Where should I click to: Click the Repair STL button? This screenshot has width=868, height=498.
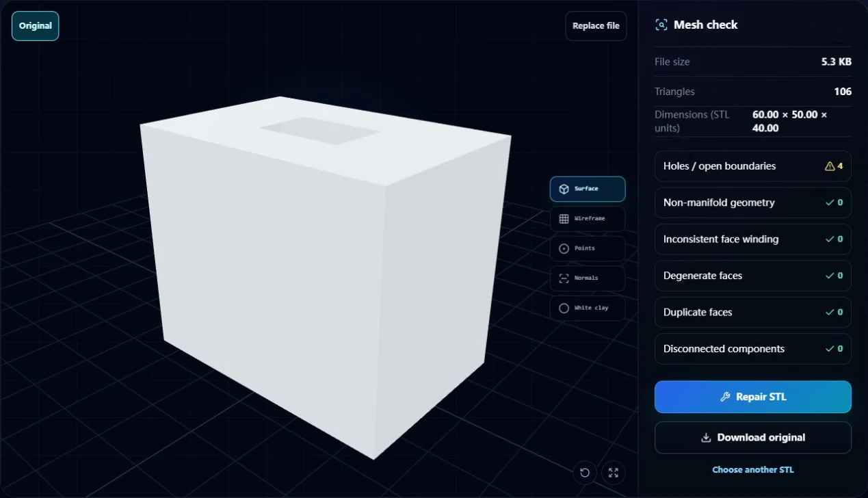coord(753,397)
